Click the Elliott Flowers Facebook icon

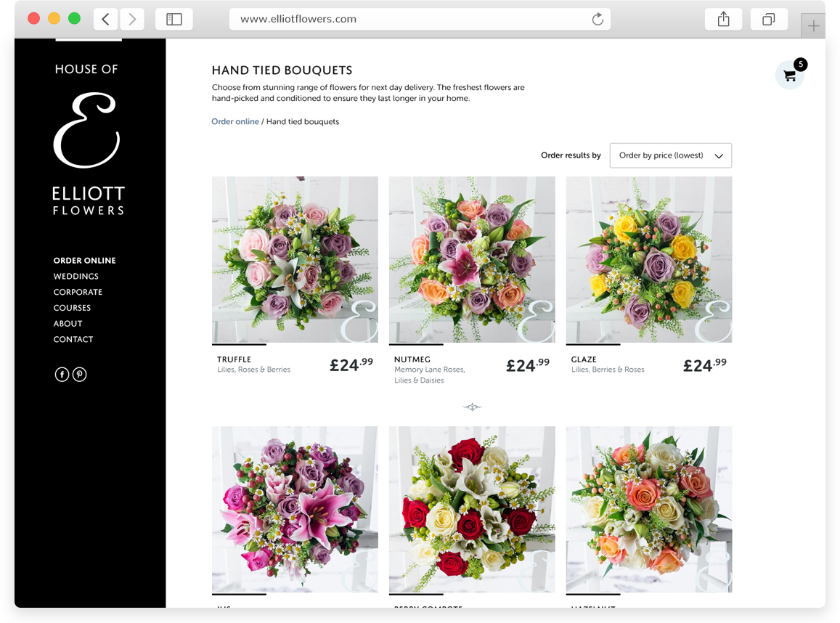click(x=62, y=374)
